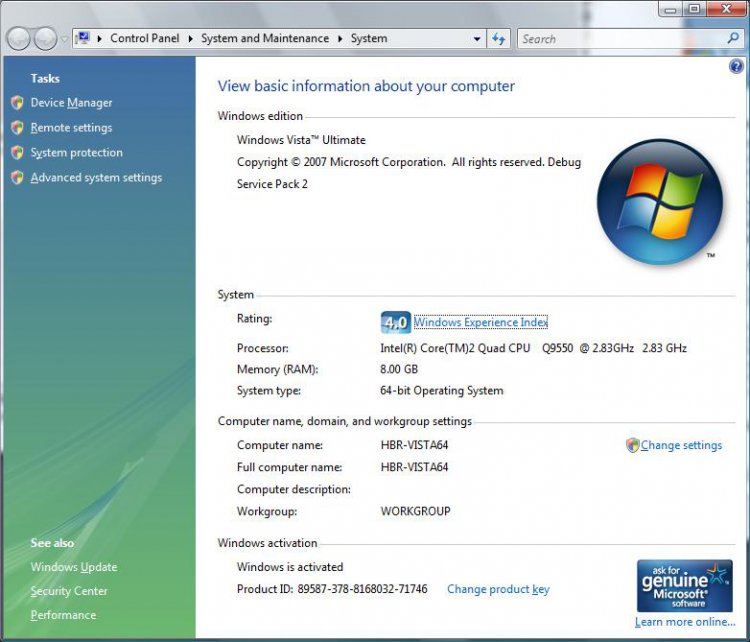750x642 pixels.
Task: Click the computer icon in address bar
Action: (x=83, y=38)
